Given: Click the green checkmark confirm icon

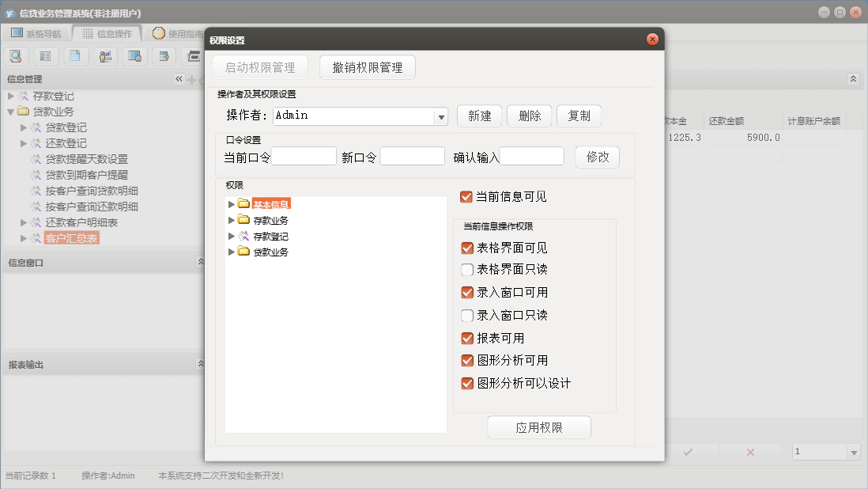Looking at the screenshot, I should tap(688, 452).
